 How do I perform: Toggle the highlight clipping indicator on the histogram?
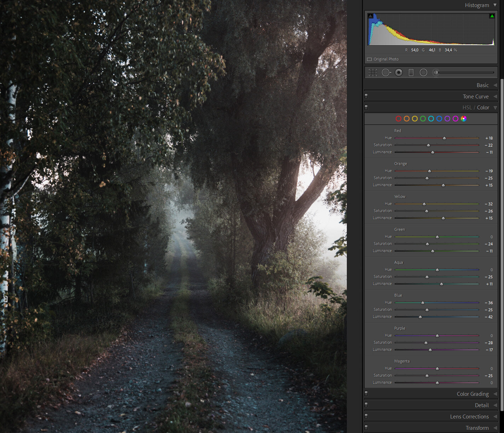pyautogui.click(x=492, y=15)
